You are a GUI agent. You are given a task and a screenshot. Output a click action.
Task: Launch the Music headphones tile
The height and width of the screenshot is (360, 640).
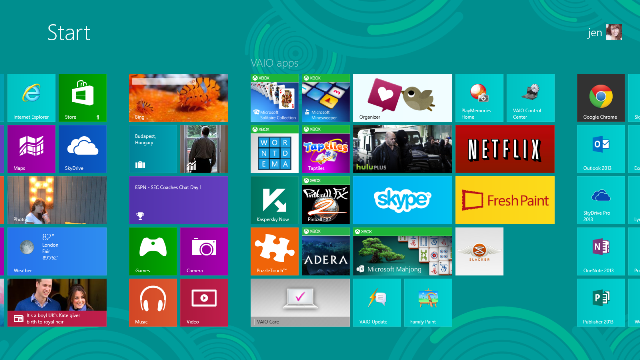[x=153, y=303]
